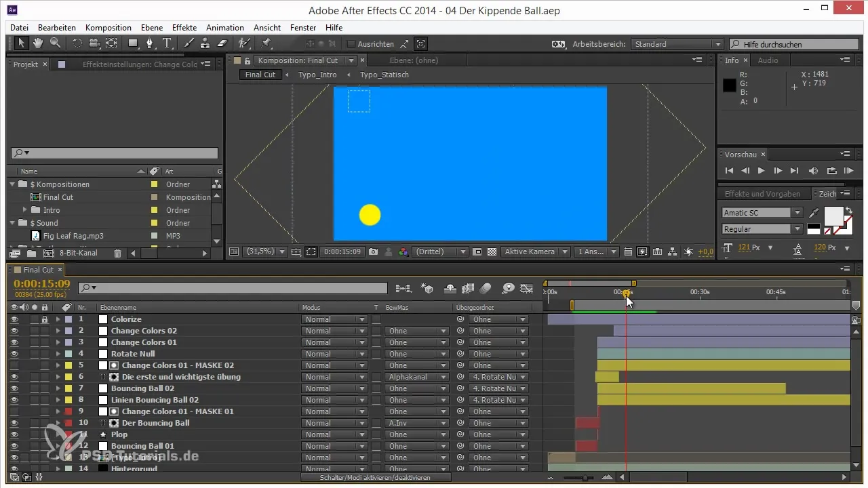Viewport: 868px width, 488px height.
Task: Click the Colorize layer label color
Action: 70,319
